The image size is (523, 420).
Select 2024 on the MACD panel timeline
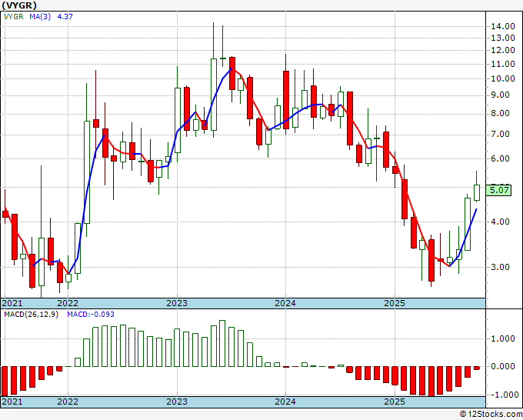(x=285, y=402)
